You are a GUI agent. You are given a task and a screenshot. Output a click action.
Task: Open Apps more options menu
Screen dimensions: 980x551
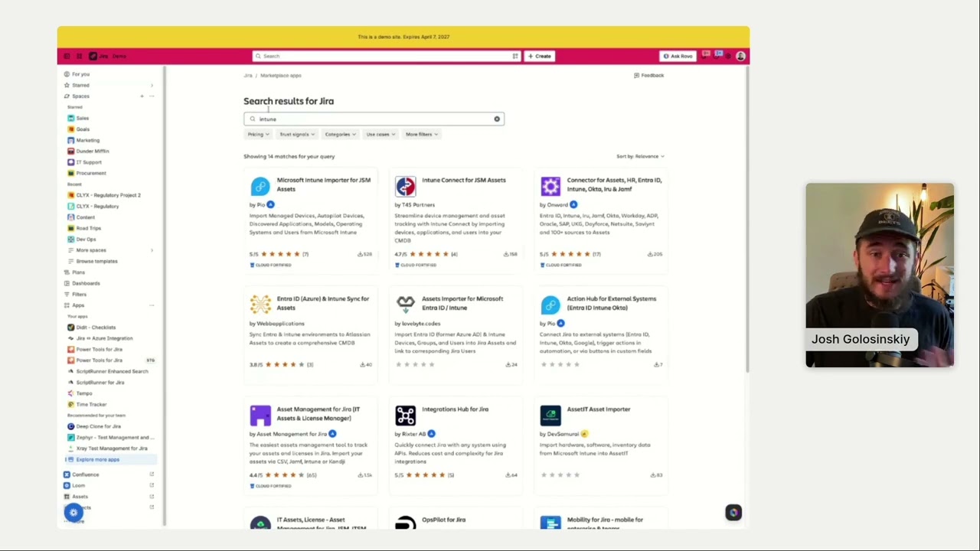pyautogui.click(x=152, y=305)
